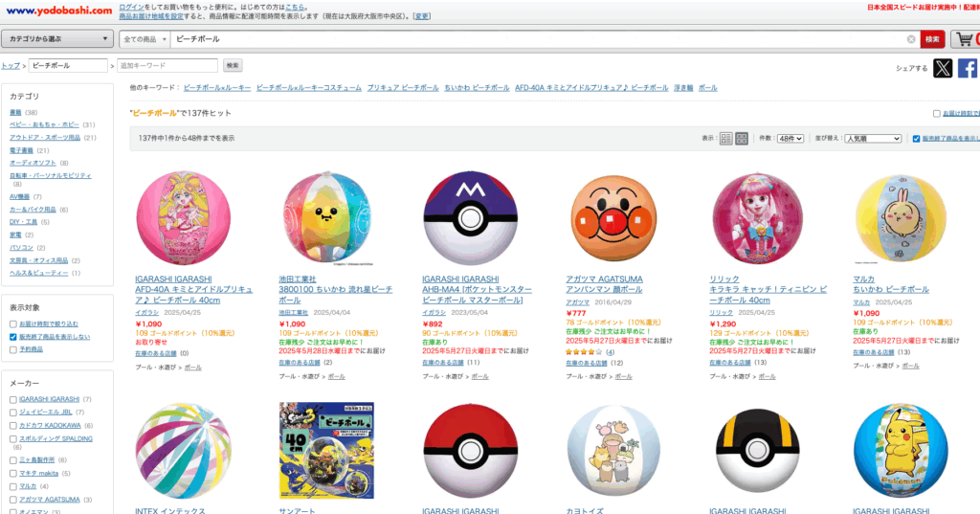This screenshot has height=514, width=980.
Task: Check the 予約商品 checkbox
Action: click(13, 350)
